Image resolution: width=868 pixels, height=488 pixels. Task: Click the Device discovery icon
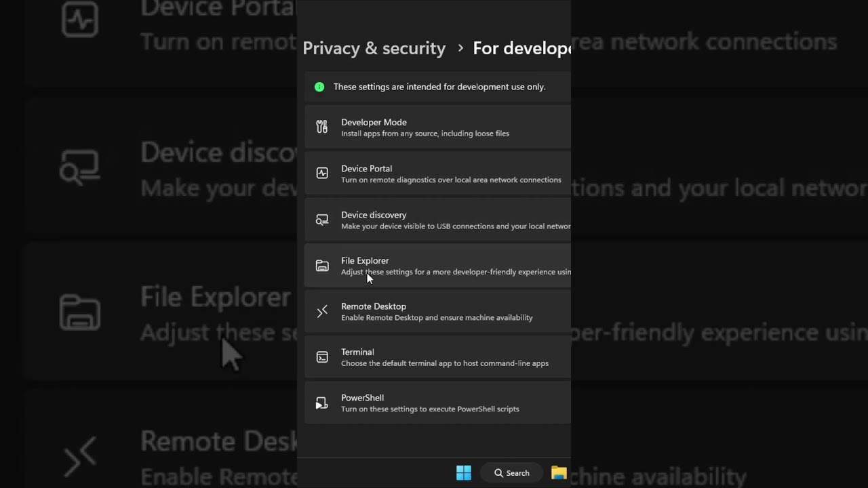(322, 220)
